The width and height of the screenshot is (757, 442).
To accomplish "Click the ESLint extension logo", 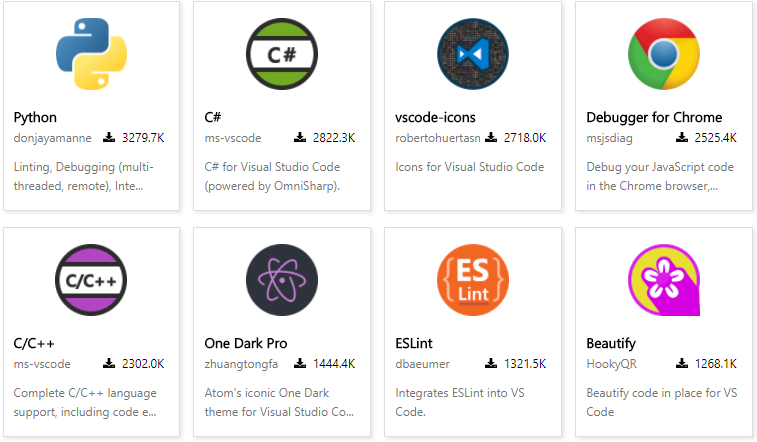I will [473, 279].
